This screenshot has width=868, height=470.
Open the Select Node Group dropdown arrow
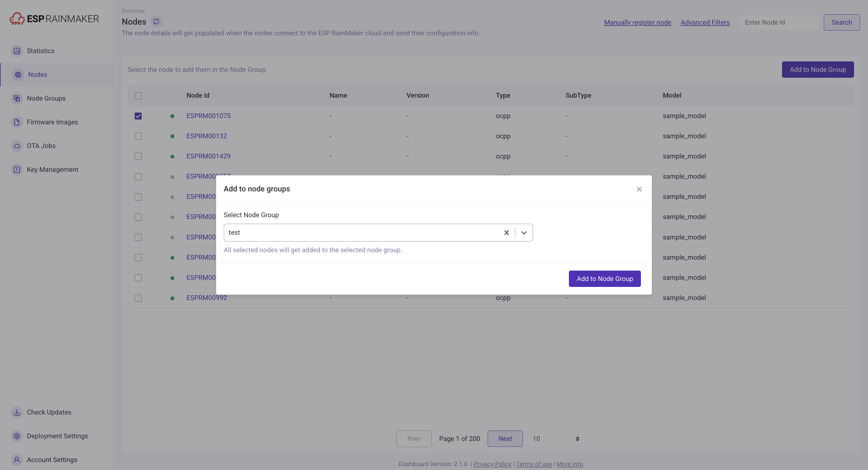(x=524, y=233)
